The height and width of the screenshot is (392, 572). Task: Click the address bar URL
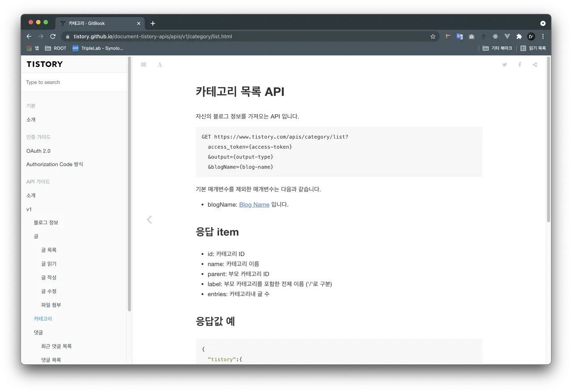click(x=153, y=37)
